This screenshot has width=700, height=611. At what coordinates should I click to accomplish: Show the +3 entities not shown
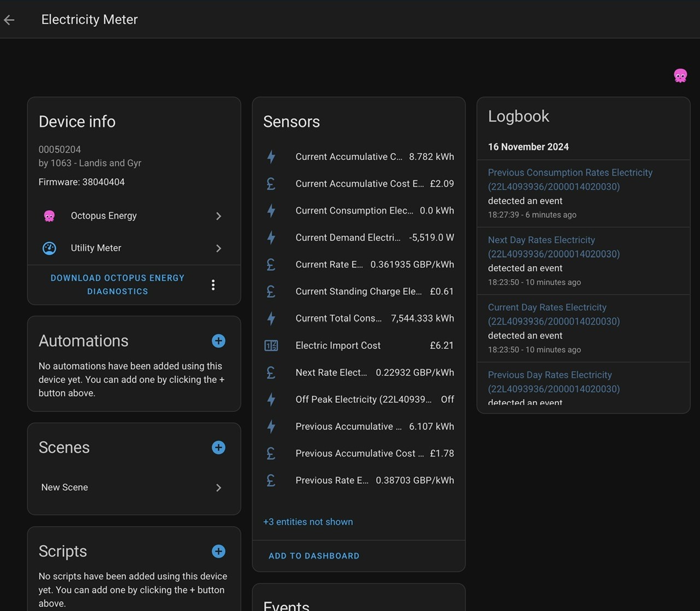pyautogui.click(x=308, y=522)
